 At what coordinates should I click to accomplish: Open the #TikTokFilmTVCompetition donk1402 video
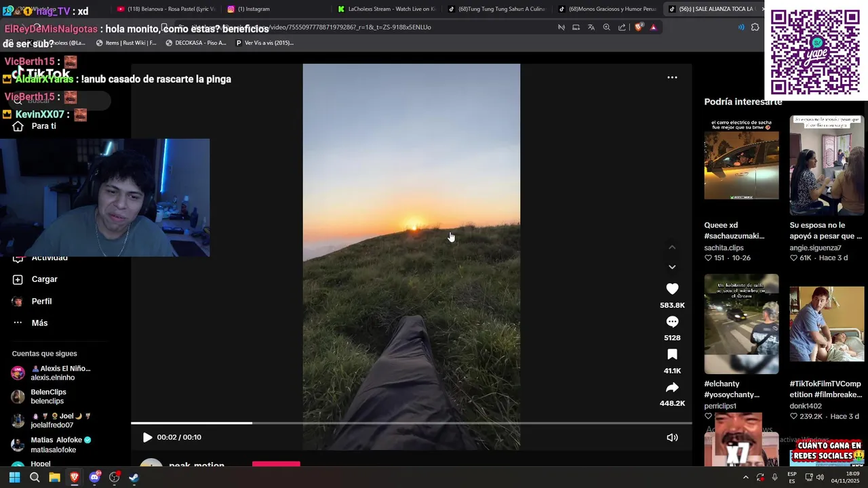click(x=827, y=324)
